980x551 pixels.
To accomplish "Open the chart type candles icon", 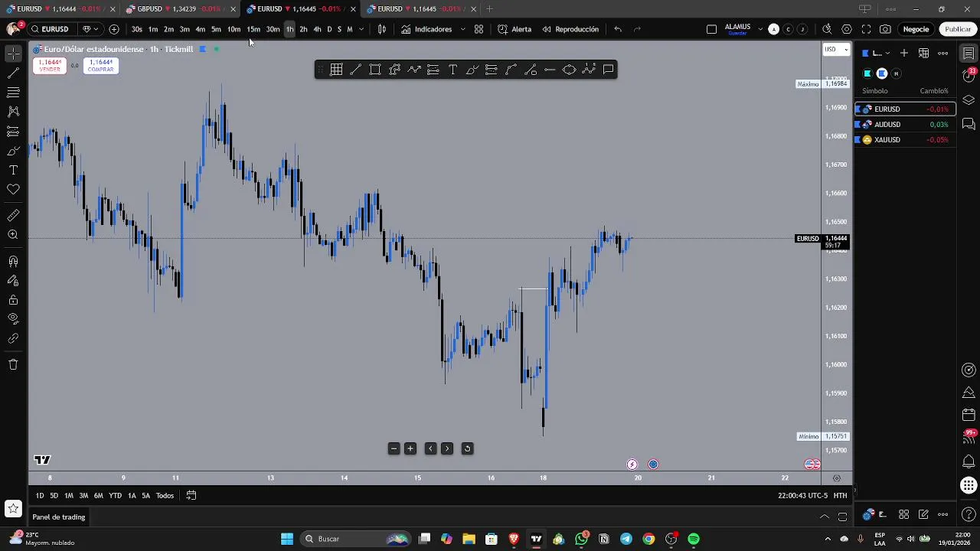I will (x=381, y=29).
